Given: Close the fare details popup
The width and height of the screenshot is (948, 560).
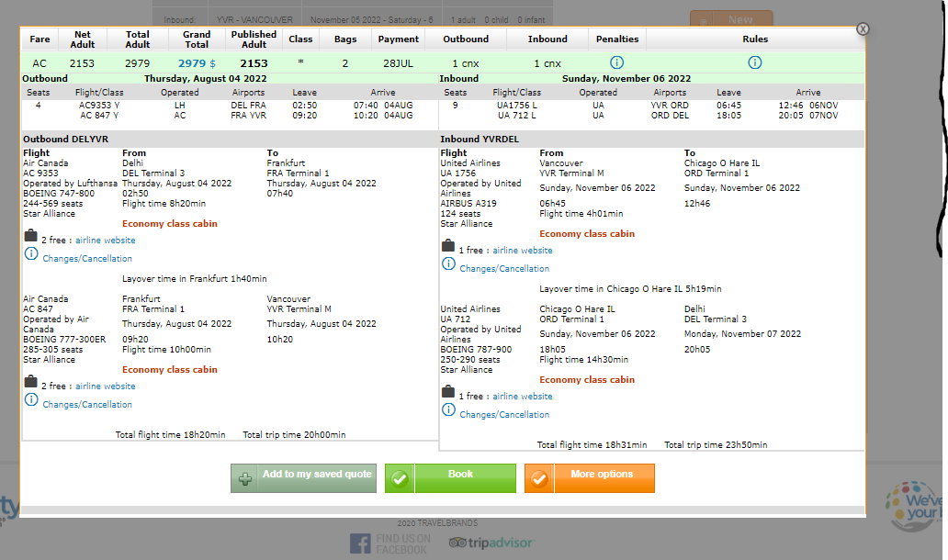Looking at the screenshot, I should [x=863, y=29].
